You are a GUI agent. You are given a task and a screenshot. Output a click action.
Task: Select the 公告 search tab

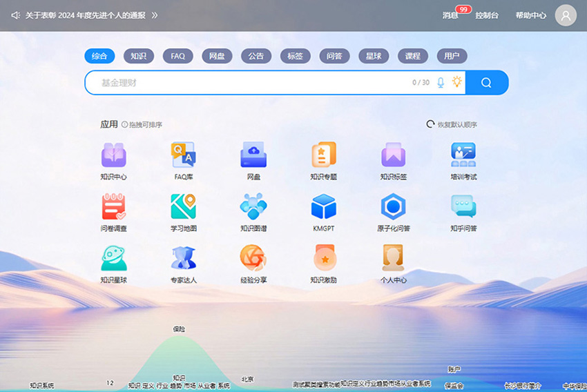click(256, 56)
